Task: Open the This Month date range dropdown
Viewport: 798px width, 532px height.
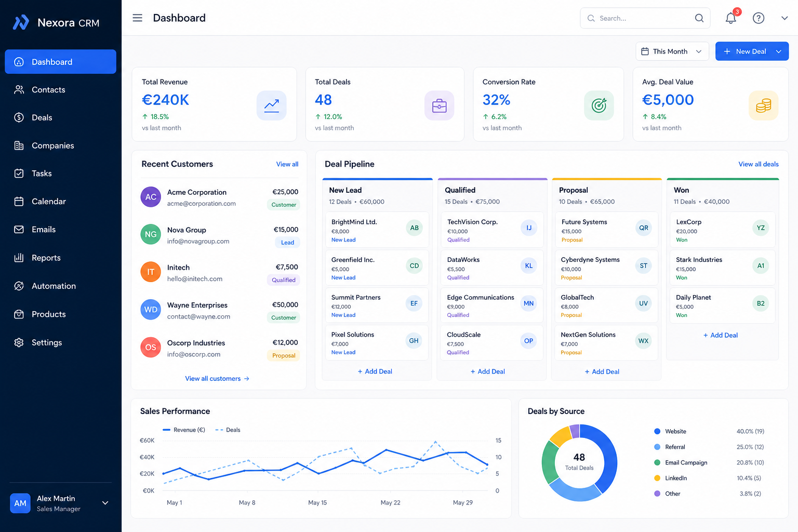Action: click(672, 51)
